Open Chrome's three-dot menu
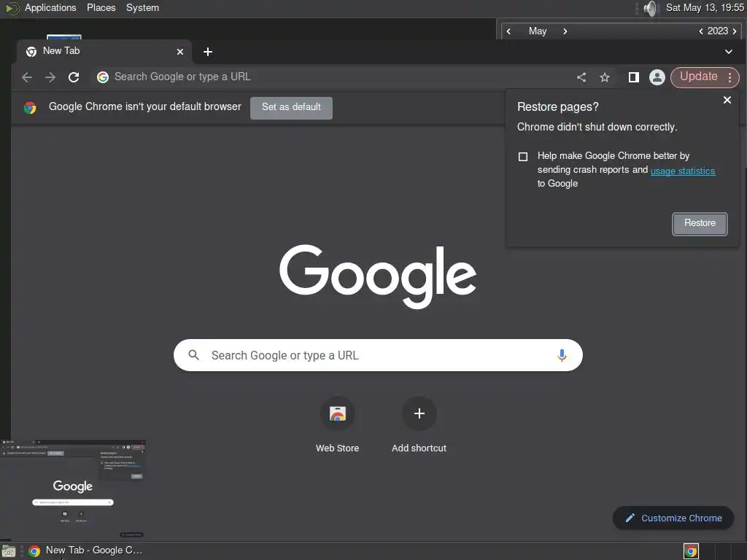This screenshot has width=747, height=560. (729, 77)
